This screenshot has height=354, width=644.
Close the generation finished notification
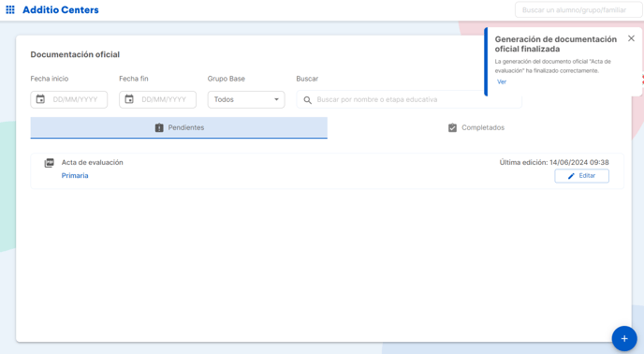[x=631, y=38]
